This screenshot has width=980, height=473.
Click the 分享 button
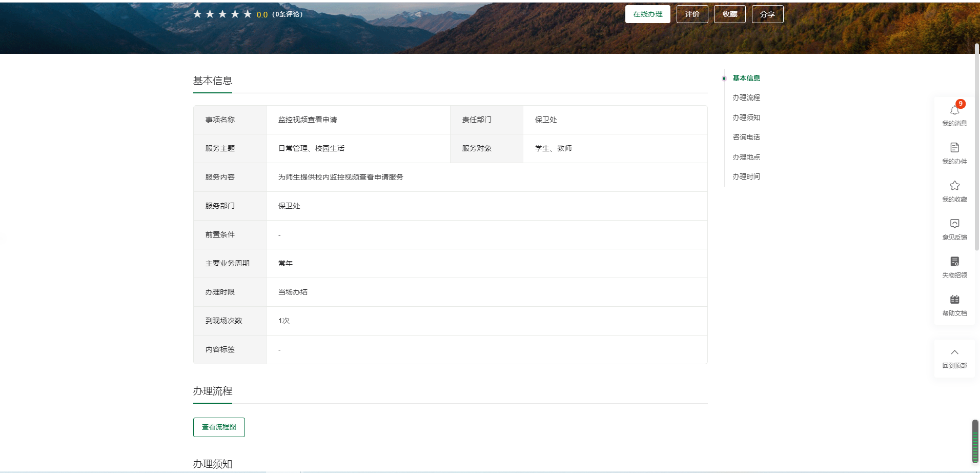click(x=767, y=14)
